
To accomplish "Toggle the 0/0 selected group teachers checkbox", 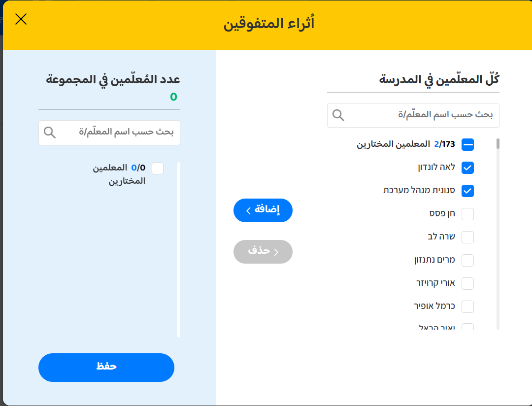I will 158,169.
